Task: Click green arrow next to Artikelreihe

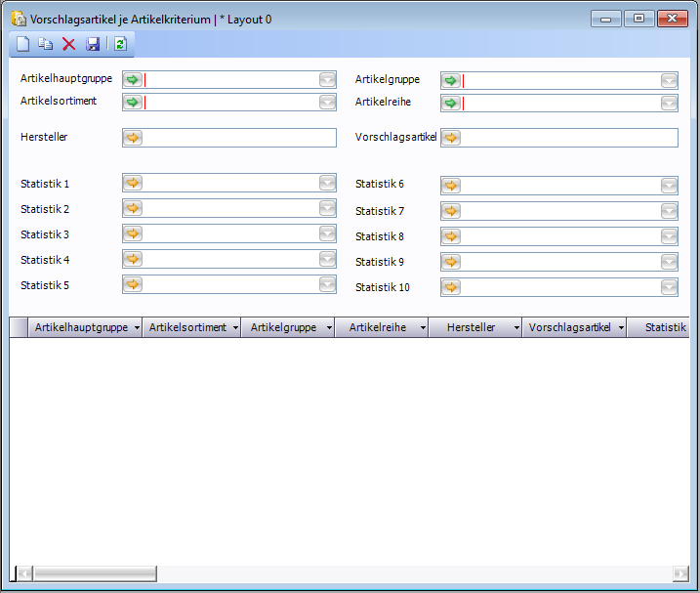Action: point(451,104)
